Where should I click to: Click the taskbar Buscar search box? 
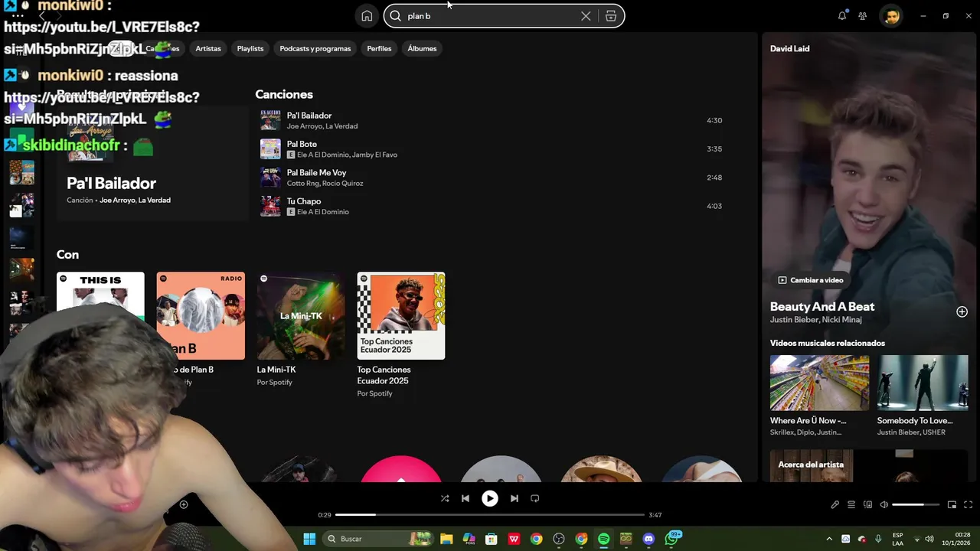[x=378, y=539]
